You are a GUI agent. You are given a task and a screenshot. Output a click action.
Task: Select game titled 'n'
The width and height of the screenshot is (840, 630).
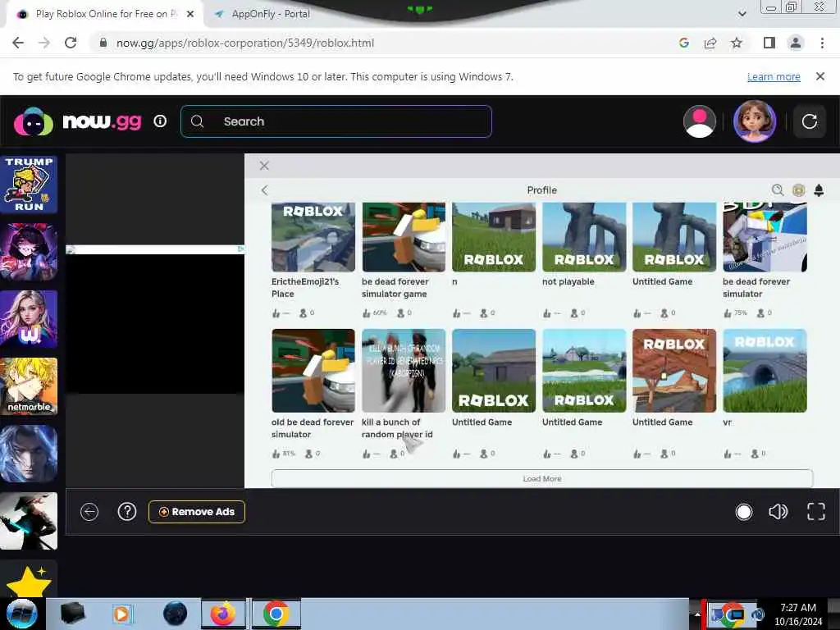click(454, 282)
